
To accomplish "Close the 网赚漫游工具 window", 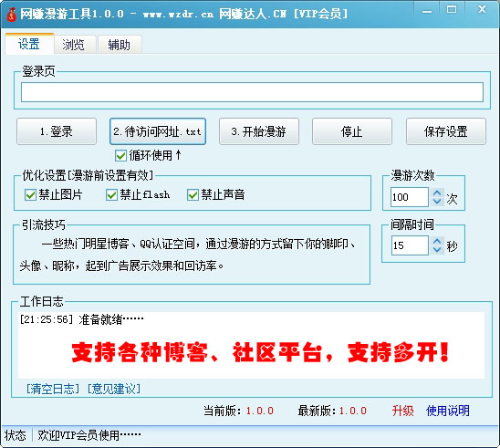I will click(x=482, y=9).
